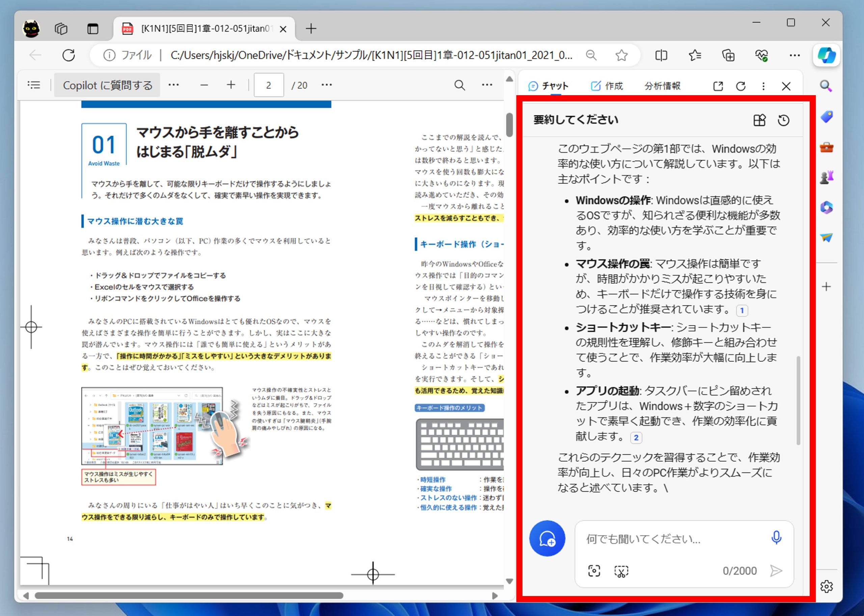
Task: Refresh the current page from the address toolbar
Action: click(x=69, y=55)
